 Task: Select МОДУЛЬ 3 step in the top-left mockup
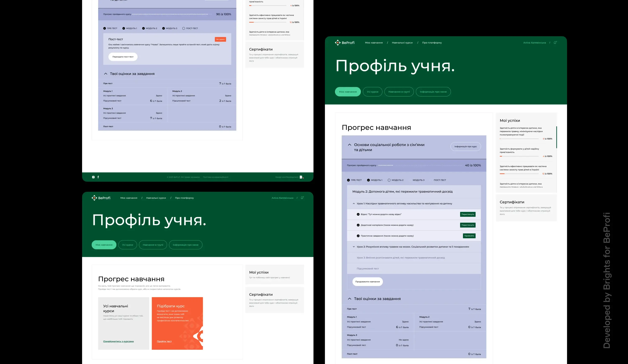click(x=170, y=28)
